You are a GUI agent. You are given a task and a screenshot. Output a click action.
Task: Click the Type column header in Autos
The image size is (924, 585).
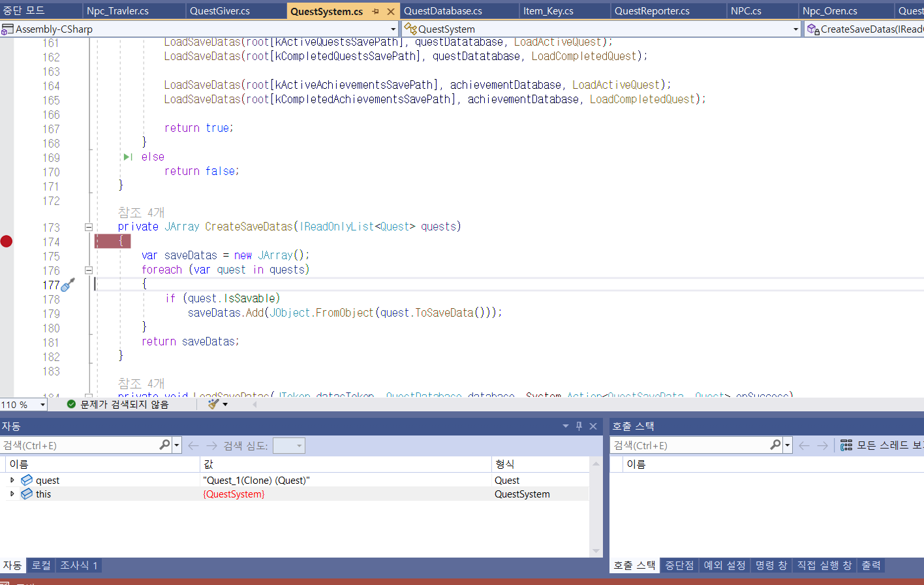[540, 464]
